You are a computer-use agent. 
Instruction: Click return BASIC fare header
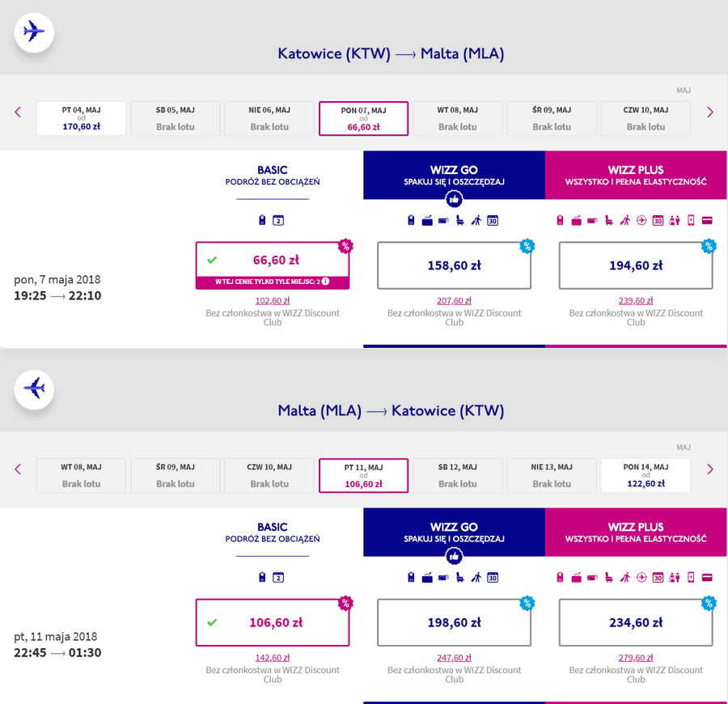(x=273, y=532)
